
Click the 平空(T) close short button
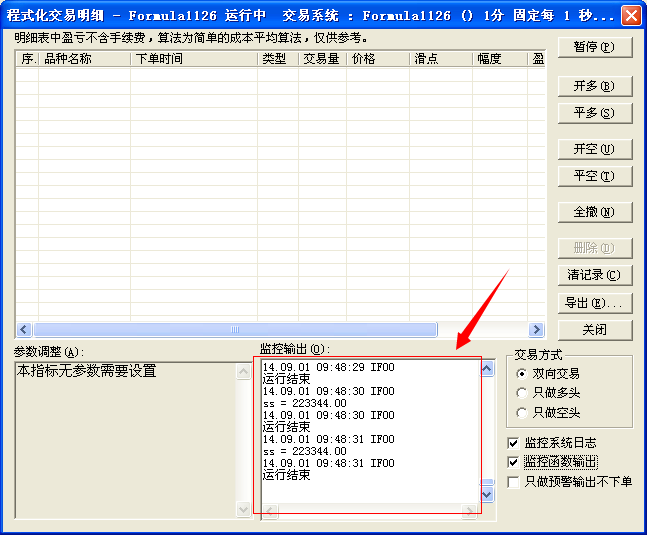[595, 176]
